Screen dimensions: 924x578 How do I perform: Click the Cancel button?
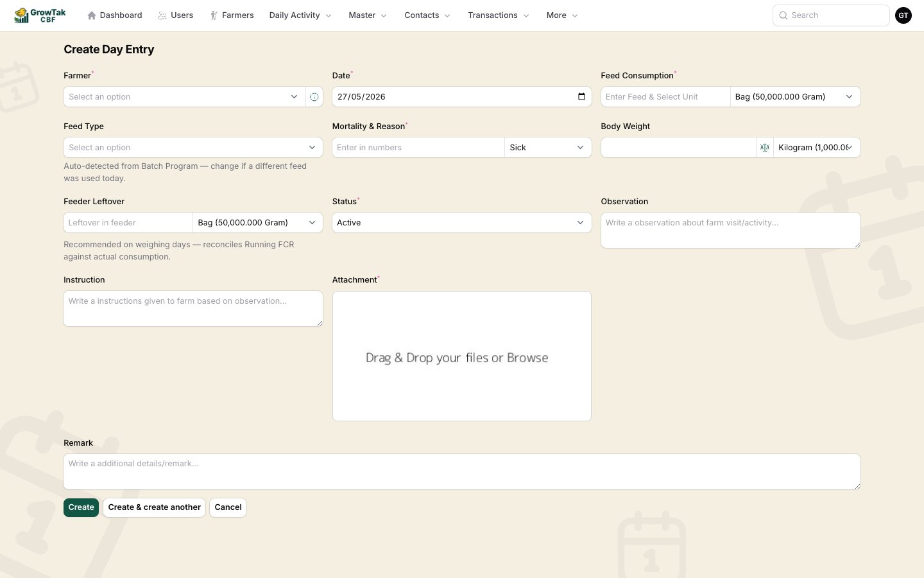pos(228,507)
